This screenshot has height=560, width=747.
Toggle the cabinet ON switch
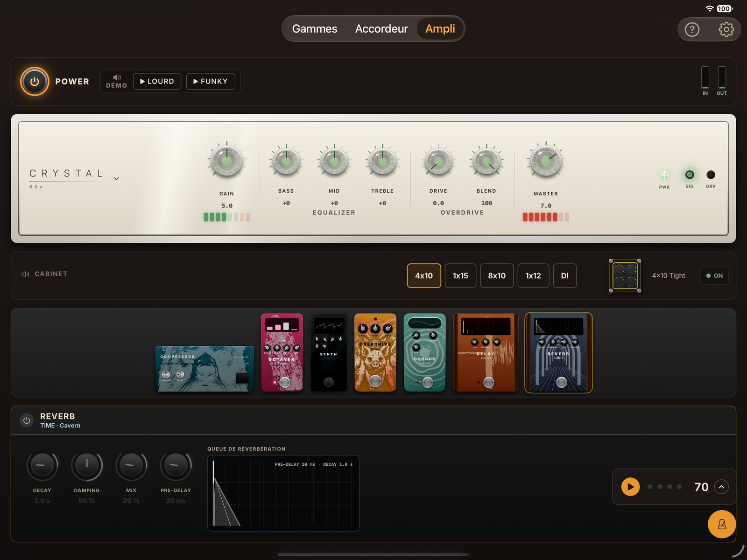tap(714, 276)
